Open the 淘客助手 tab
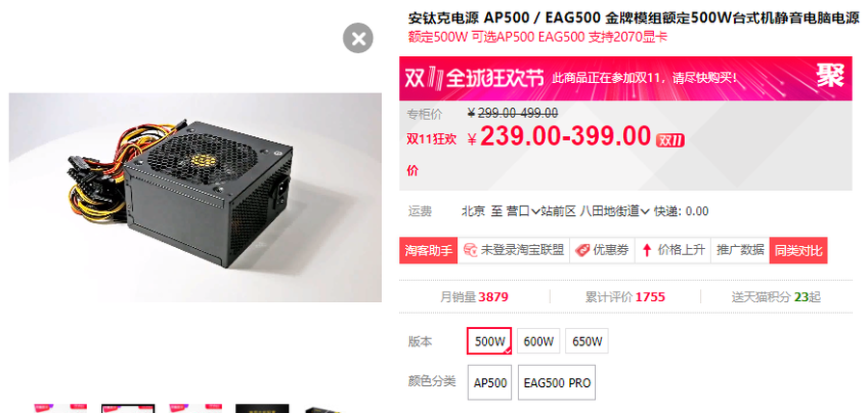Viewport: 868px width, 413px height. (428, 250)
